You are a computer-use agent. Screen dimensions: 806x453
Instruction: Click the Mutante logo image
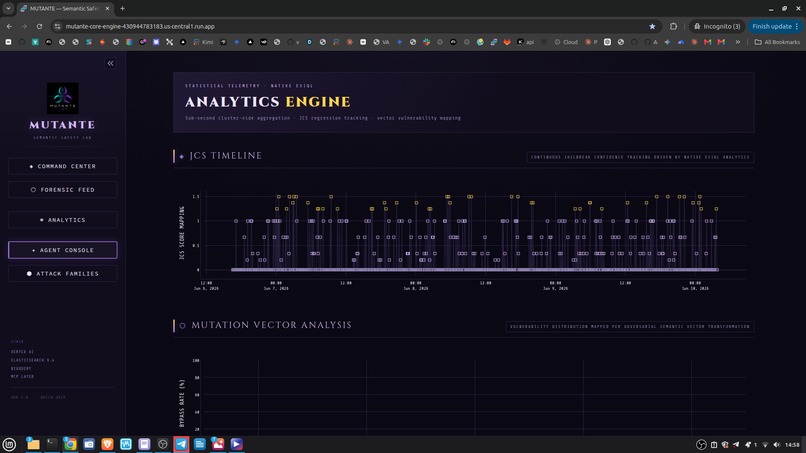(x=63, y=98)
